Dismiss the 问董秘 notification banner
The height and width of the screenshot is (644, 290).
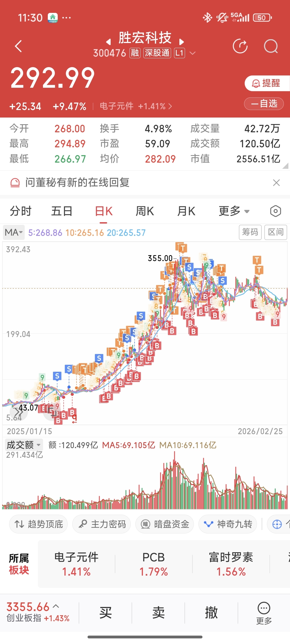[276, 183]
